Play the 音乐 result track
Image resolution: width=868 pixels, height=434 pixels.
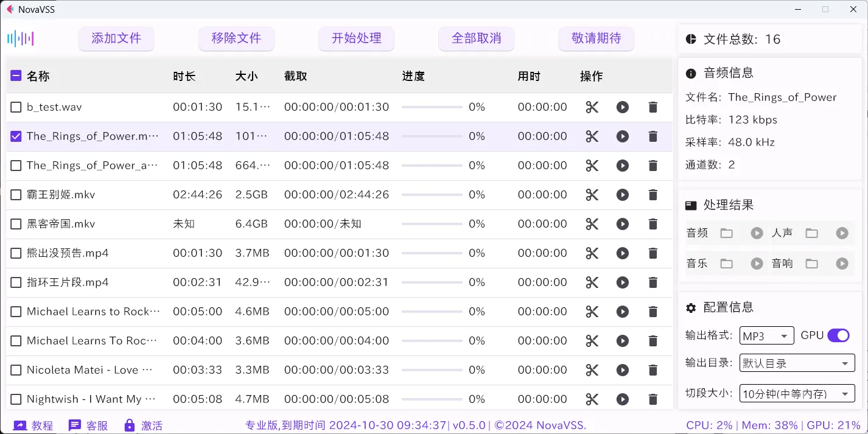(x=757, y=264)
